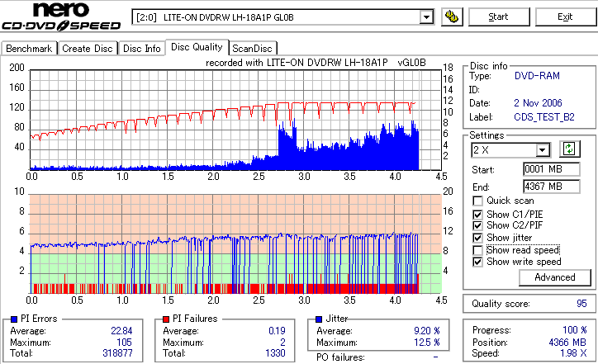Click the Nero CD-DVD Speed logo
The height and width of the screenshot is (364, 598).
point(61,16)
